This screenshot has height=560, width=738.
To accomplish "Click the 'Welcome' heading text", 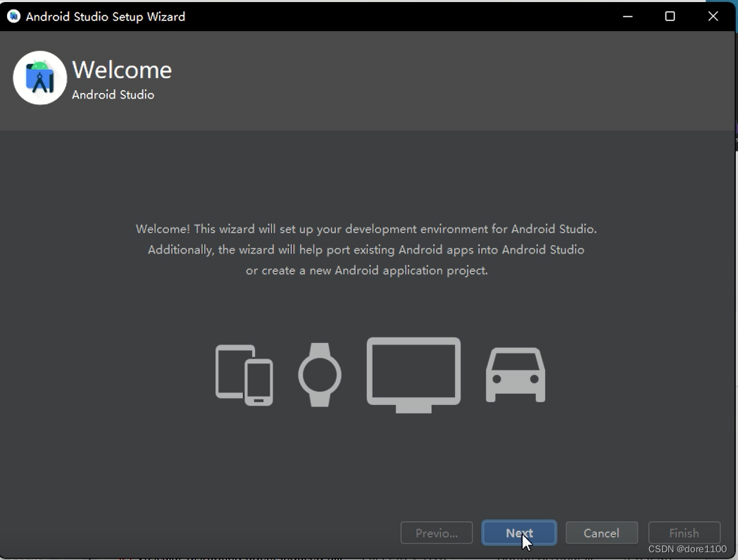I will (x=122, y=70).
